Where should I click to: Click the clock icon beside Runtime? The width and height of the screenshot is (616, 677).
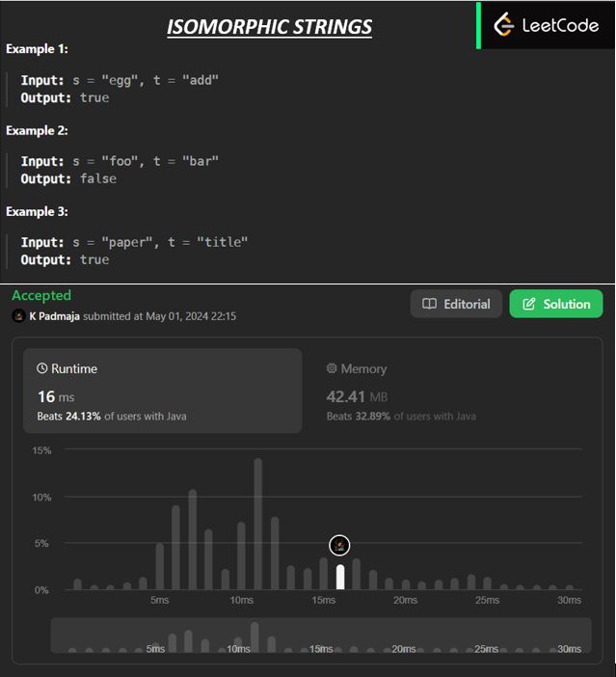(x=42, y=368)
